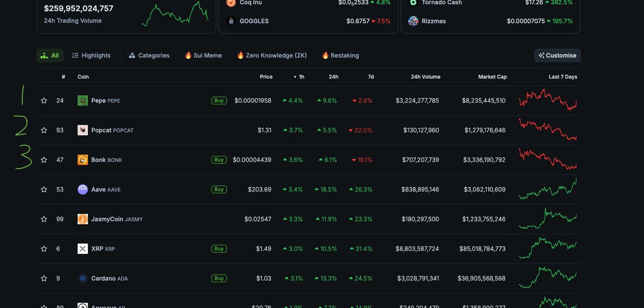Open Pepe's 7-day sparkline chart
The height and width of the screenshot is (308, 644).
click(x=548, y=100)
